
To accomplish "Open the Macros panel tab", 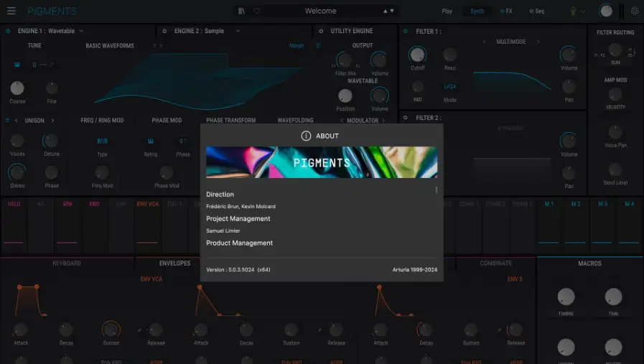I will tap(589, 263).
